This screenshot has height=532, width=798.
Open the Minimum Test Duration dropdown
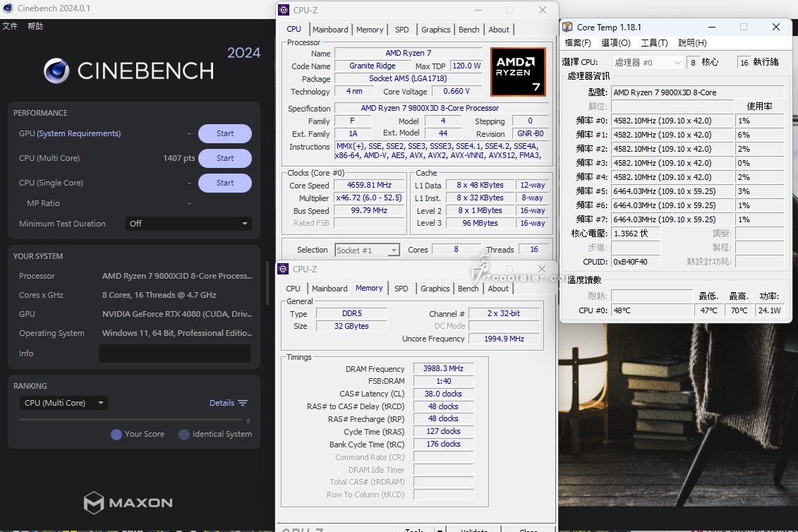(x=188, y=224)
